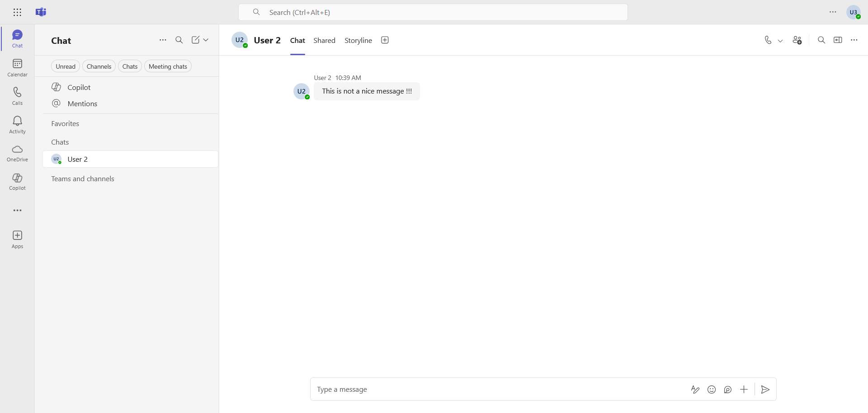Screen dimensions: 868x413
Task: Switch to the Shared tab
Action: [324, 41]
